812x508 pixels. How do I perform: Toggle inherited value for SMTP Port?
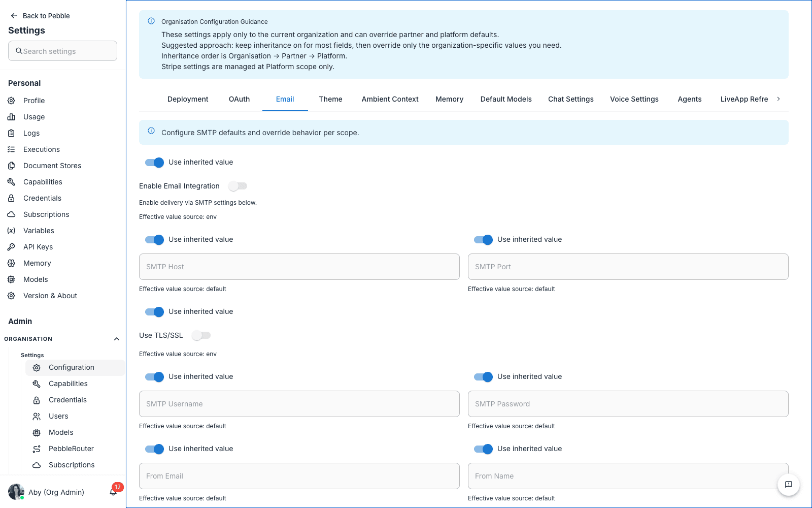coord(483,239)
